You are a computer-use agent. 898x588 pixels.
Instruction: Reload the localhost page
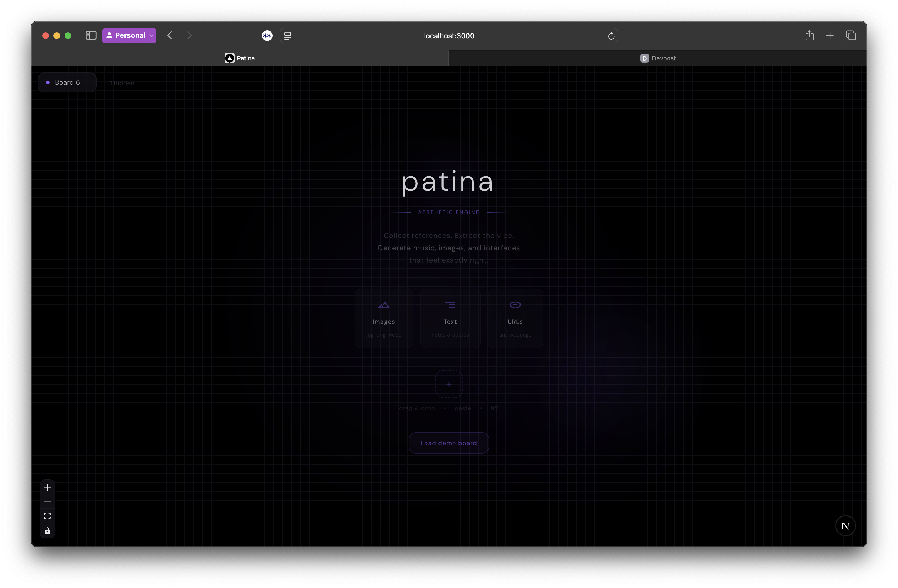611,36
